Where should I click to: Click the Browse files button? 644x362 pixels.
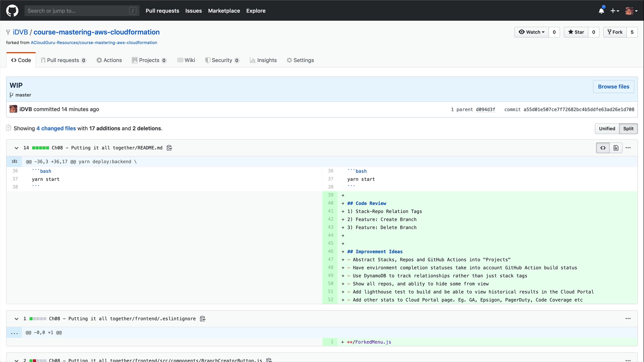tap(613, 86)
